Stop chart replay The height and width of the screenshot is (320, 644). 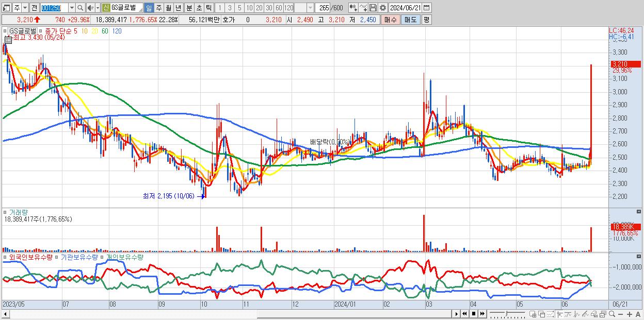tap(474, 314)
